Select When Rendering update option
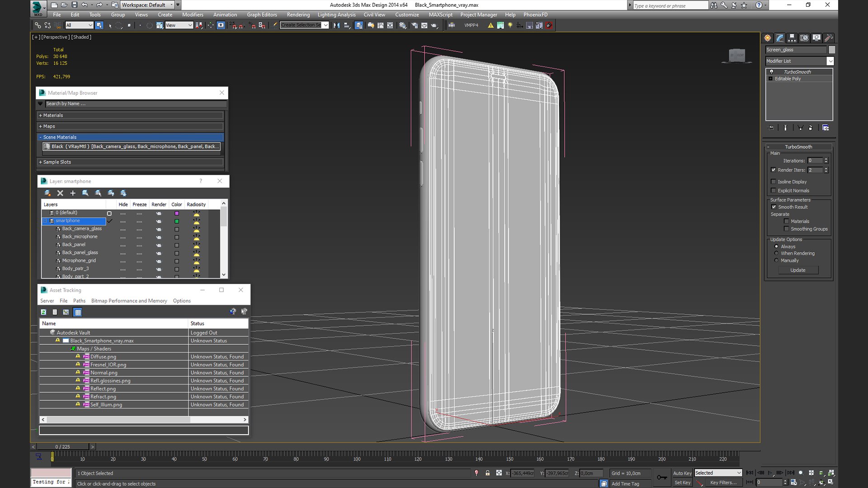 coord(777,253)
